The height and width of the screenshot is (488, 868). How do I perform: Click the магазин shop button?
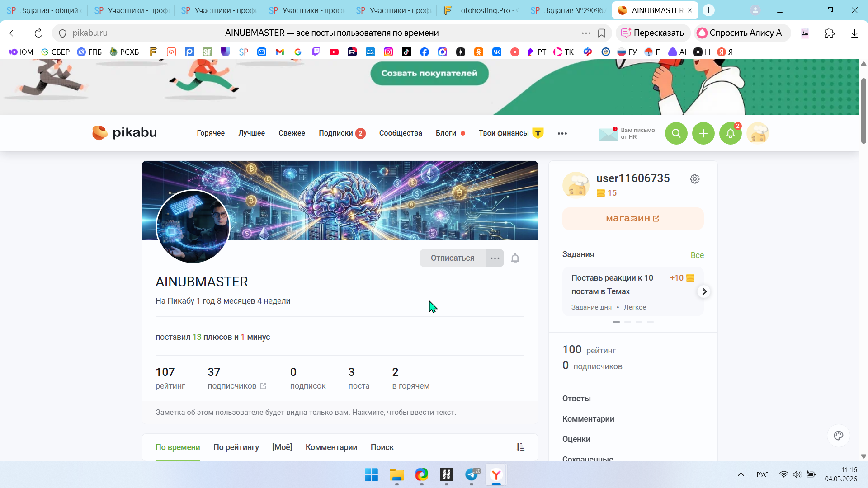coord(632,219)
